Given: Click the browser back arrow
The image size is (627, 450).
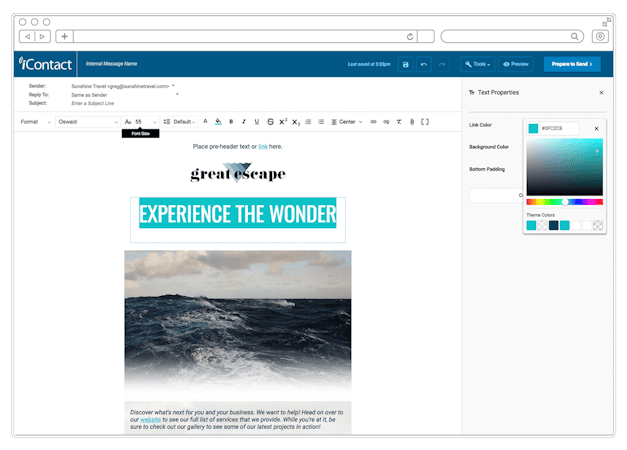Looking at the screenshot, I should tap(27, 36).
